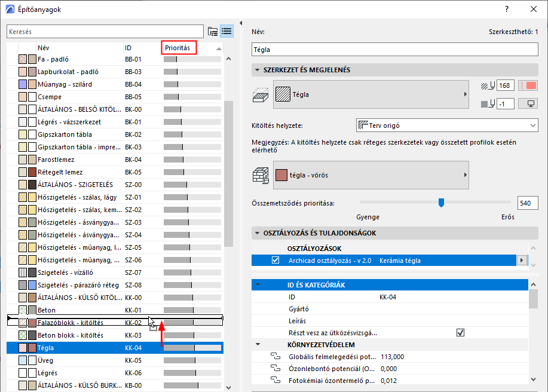This screenshot has height=392, width=548.
Task: Select the Légrés KK-06 row
Action: pyautogui.click(x=115, y=373)
